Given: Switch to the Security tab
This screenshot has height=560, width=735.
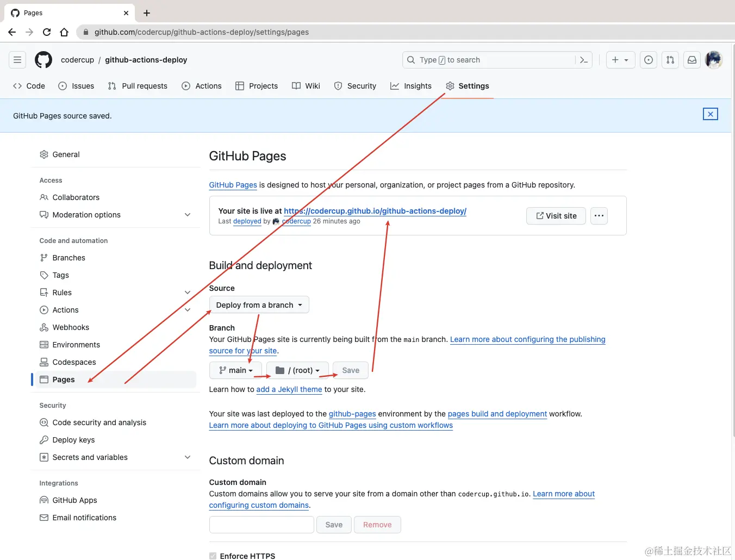Looking at the screenshot, I should (x=355, y=86).
